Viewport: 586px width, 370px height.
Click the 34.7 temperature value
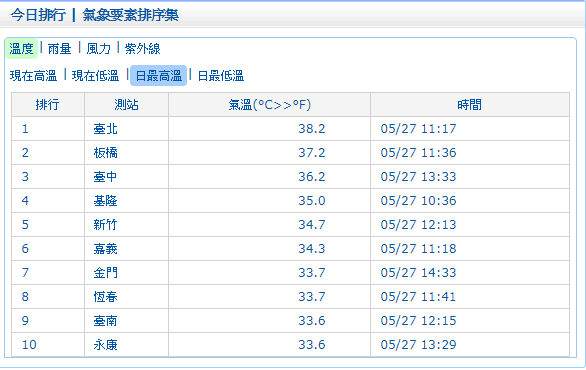312,225
